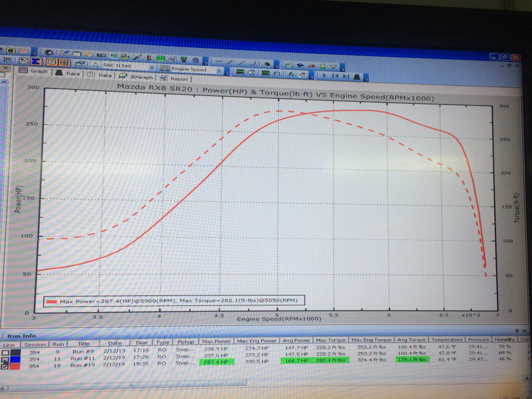Click the dark color swatch for Run #9

point(15,352)
